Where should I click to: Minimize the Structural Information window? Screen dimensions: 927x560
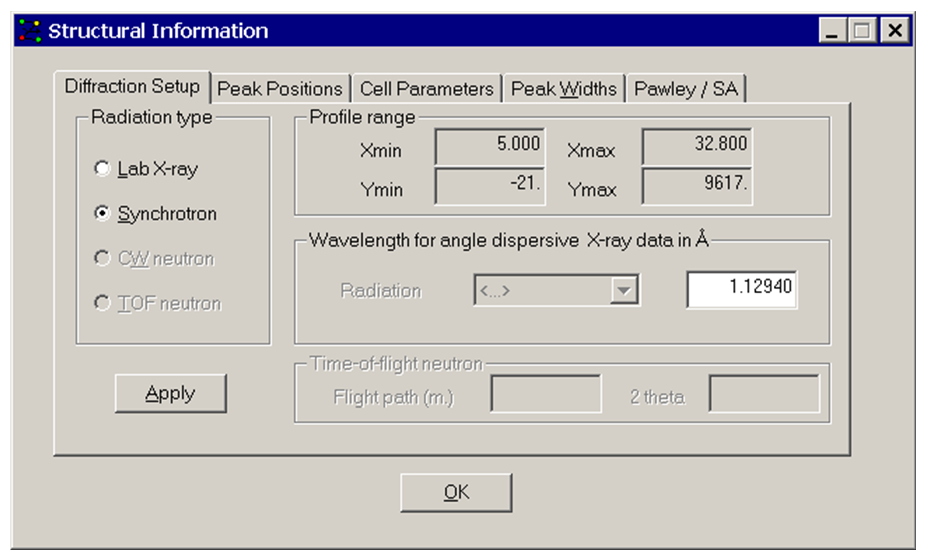click(x=832, y=31)
